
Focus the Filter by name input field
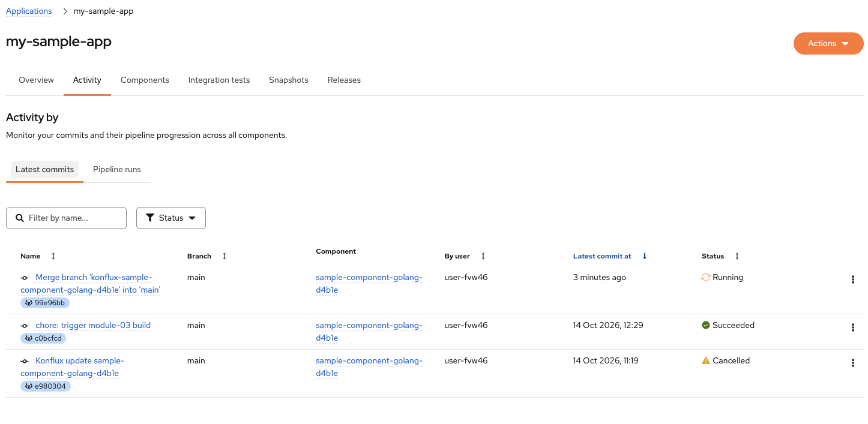coord(66,218)
